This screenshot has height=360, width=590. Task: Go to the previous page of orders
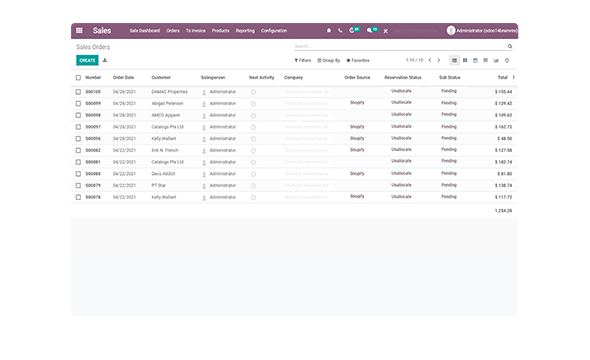pyautogui.click(x=430, y=60)
